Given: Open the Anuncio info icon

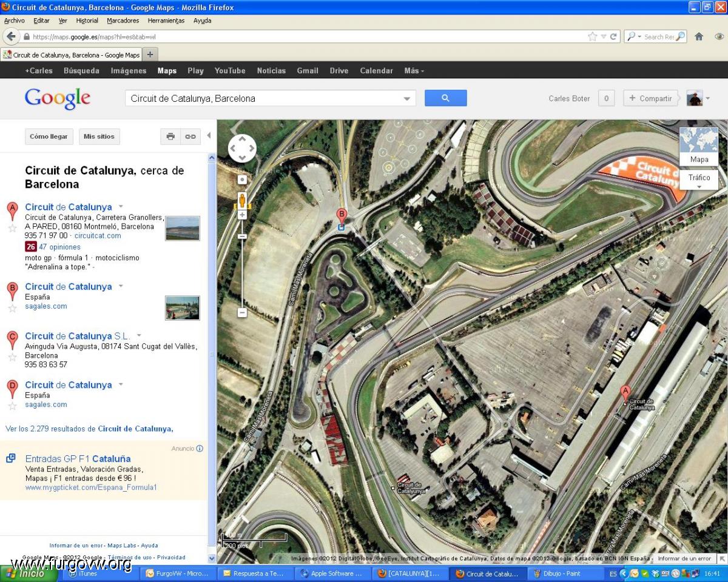Looking at the screenshot, I should (x=200, y=449).
